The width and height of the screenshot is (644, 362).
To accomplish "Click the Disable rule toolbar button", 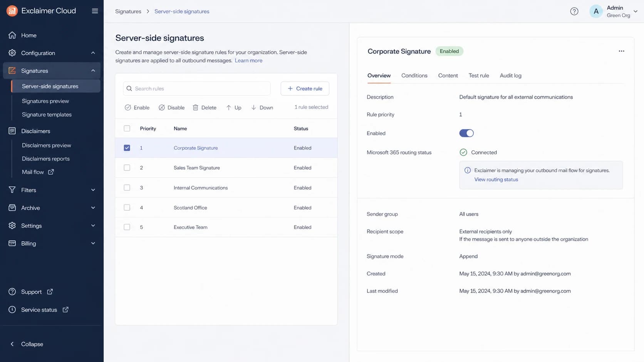I will (171, 107).
